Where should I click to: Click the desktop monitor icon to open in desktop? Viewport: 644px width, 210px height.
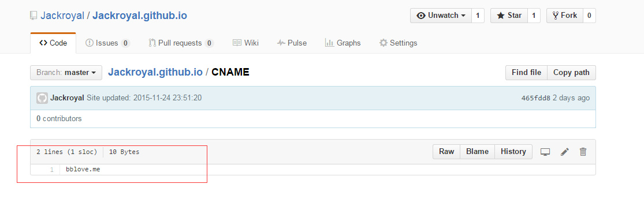[x=545, y=152]
